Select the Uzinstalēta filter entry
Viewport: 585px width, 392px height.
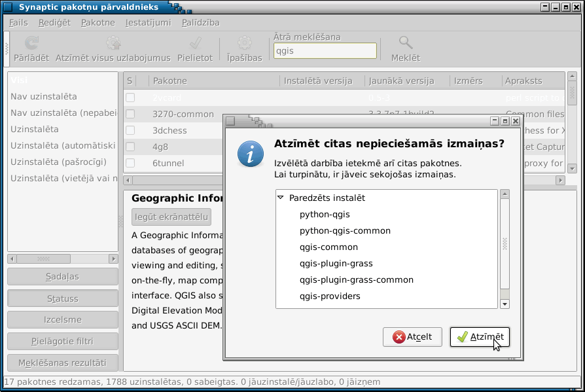[x=63, y=130]
